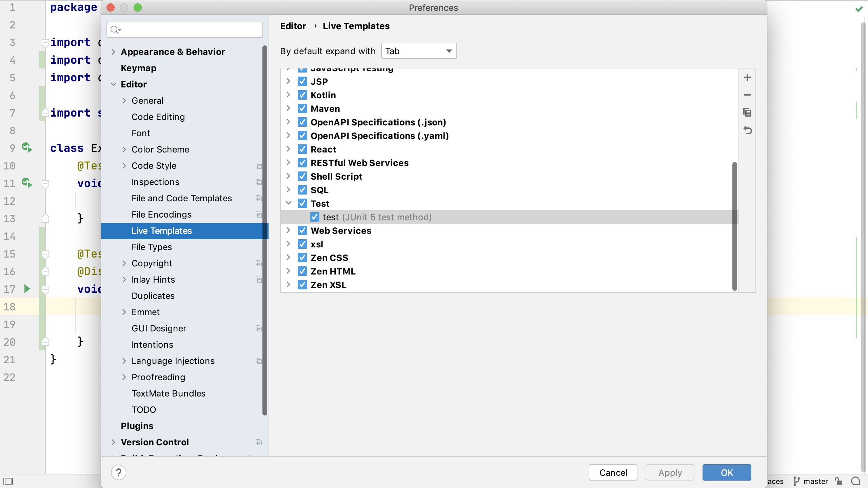Viewport: 868px width, 488px height.
Task: Click Editor in the breadcrumb
Action: pyautogui.click(x=293, y=26)
